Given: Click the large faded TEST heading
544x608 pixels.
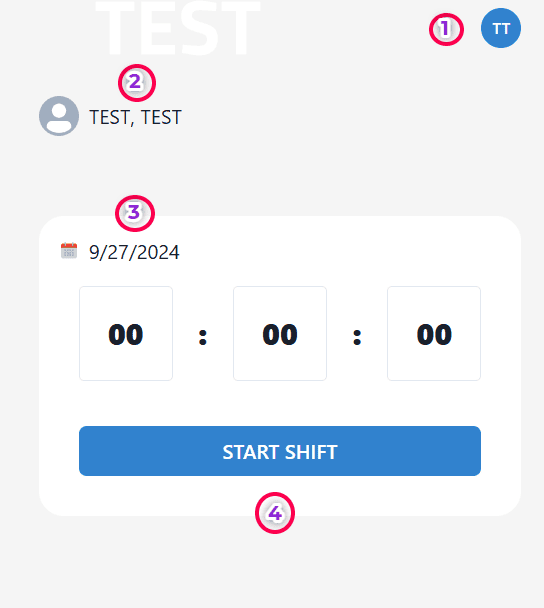Looking at the screenshot, I should pyautogui.click(x=178, y=27).
